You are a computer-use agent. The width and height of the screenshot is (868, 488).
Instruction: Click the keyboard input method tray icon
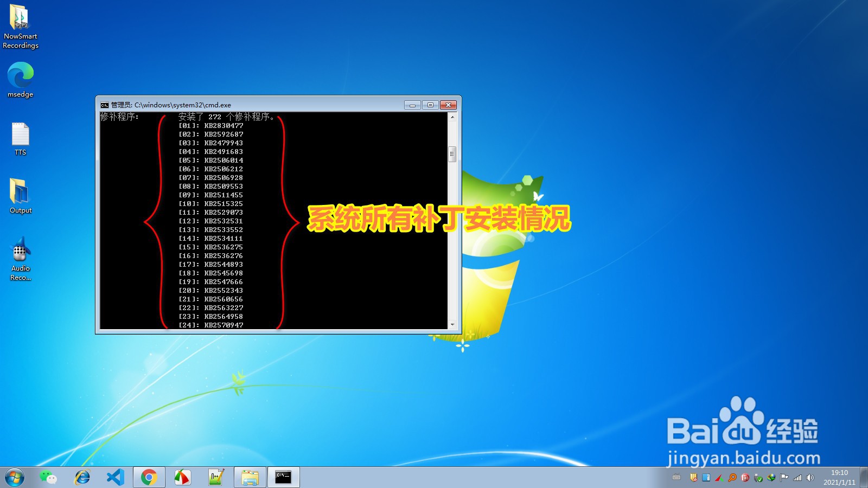click(x=676, y=478)
